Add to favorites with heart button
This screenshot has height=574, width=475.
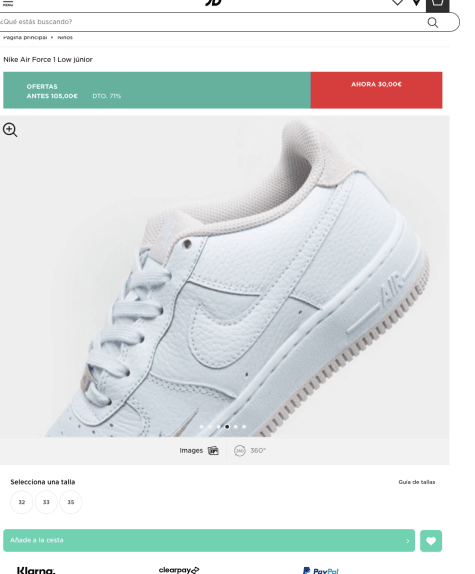(431, 541)
